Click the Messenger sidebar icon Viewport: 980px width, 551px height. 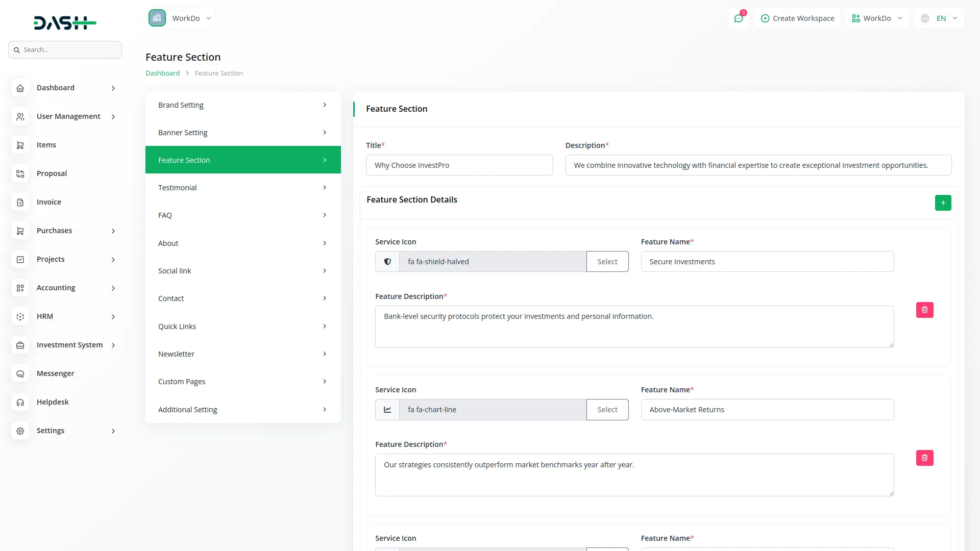pos(20,374)
